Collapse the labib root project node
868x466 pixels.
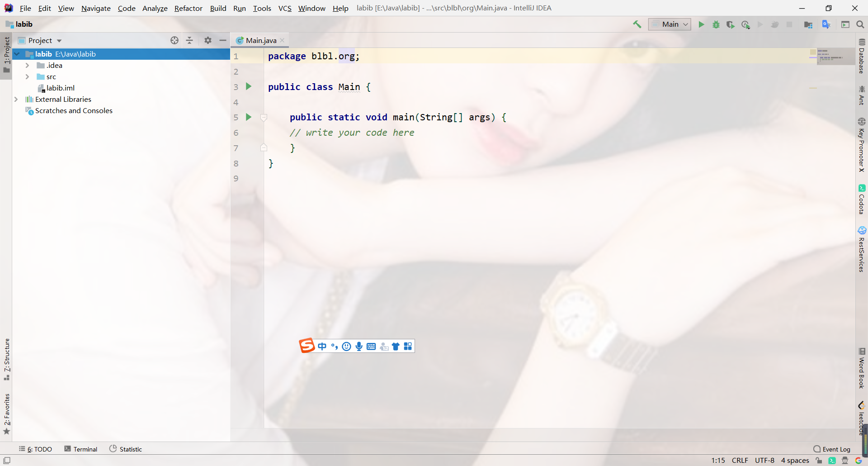pos(17,54)
